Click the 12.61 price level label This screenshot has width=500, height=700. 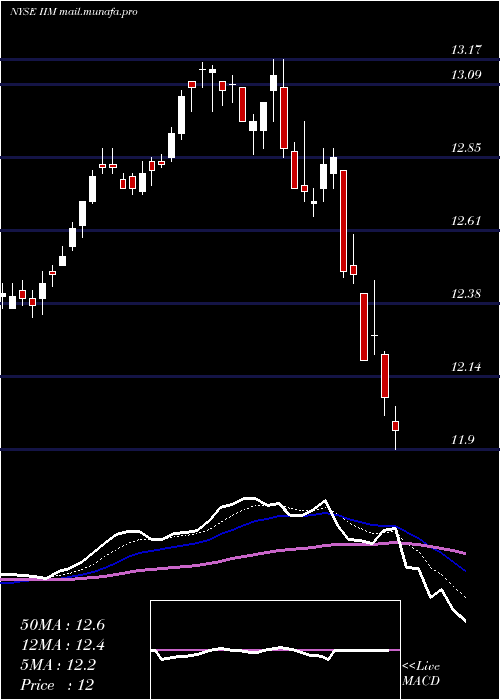[466, 221]
